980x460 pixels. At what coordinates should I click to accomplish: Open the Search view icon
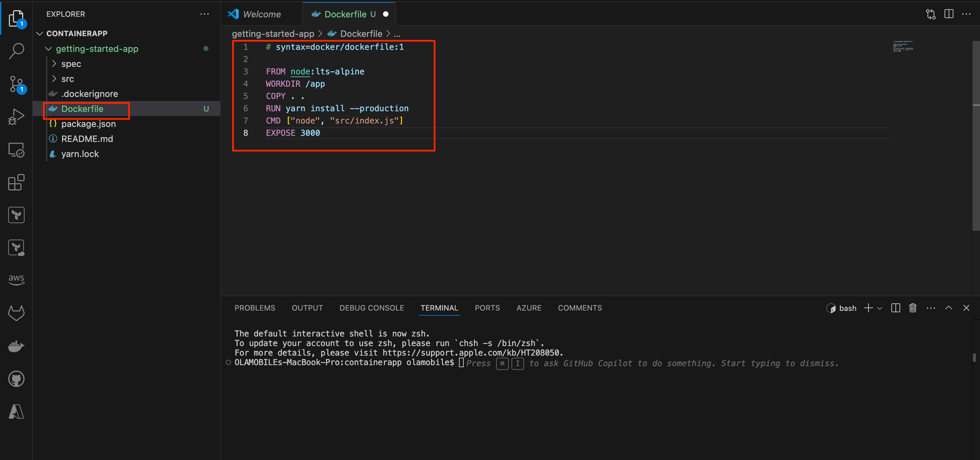tap(16, 51)
